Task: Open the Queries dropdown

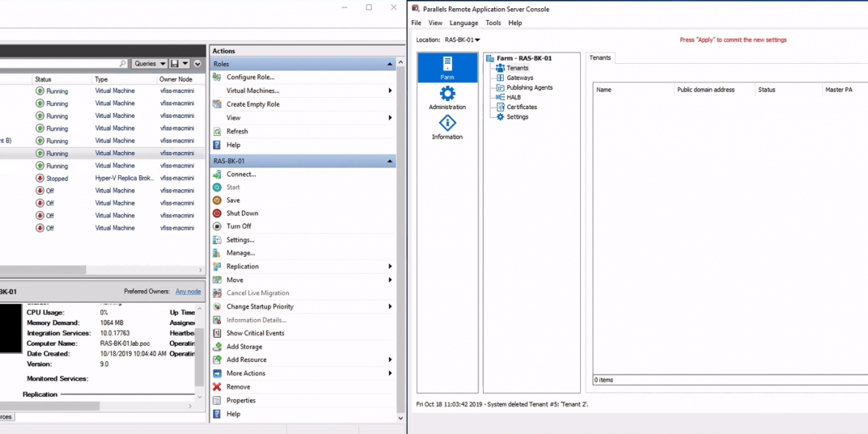Action: (x=149, y=64)
